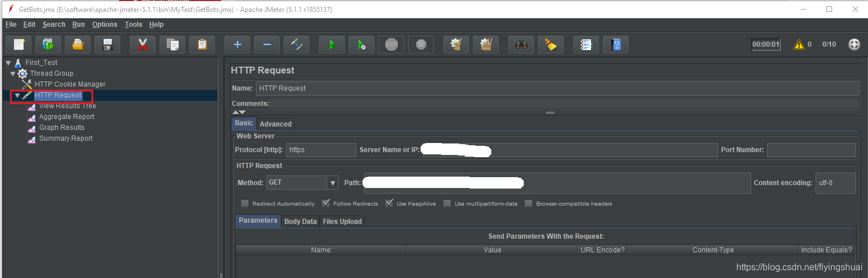Image resolution: width=868 pixels, height=278 pixels.
Task: Select HTTP Cookie Manager in tree
Action: point(70,84)
